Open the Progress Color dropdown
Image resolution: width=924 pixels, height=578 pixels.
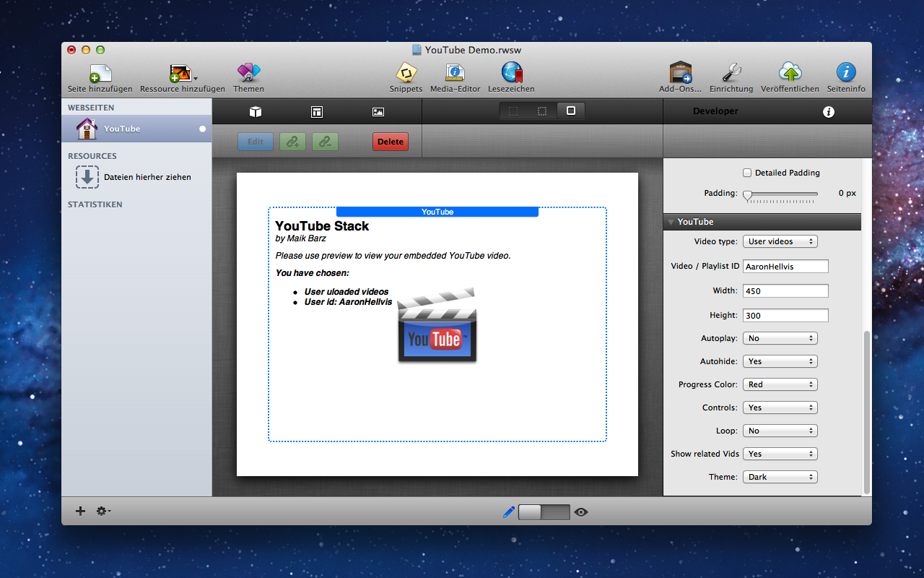(780, 384)
